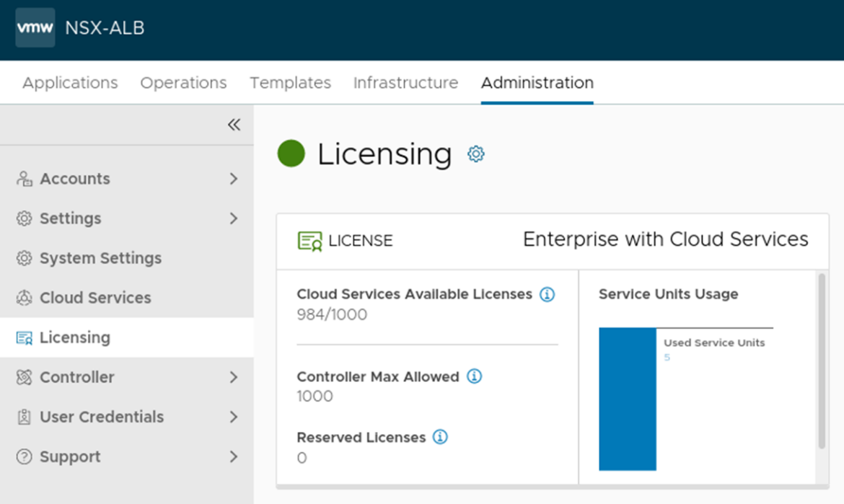The height and width of the screenshot is (504, 844).
Task: Expand the Support submenu arrow
Action: 234,456
